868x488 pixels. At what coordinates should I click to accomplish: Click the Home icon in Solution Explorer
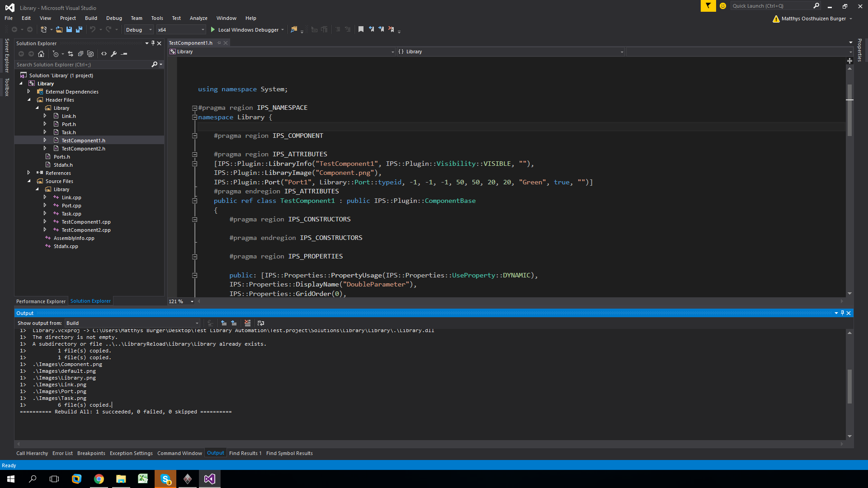pos(41,54)
